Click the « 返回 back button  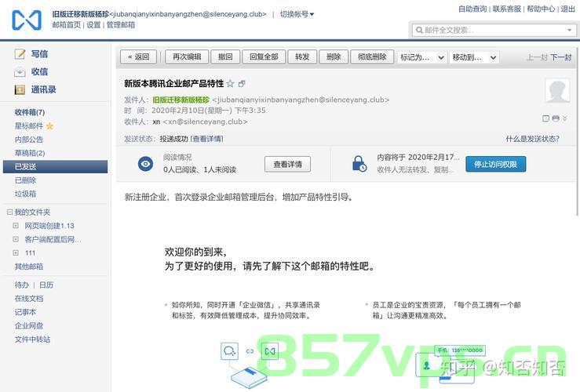(x=138, y=57)
